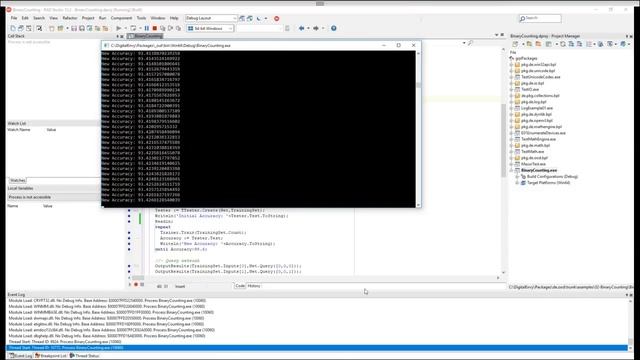
Task: Open the Tools menu
Action: click(x=141, y=18)
